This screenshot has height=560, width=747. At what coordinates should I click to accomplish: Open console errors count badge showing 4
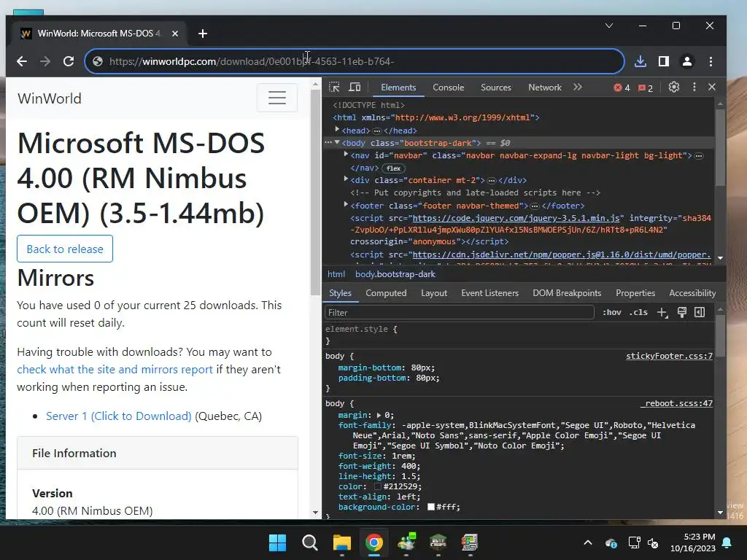622,87
